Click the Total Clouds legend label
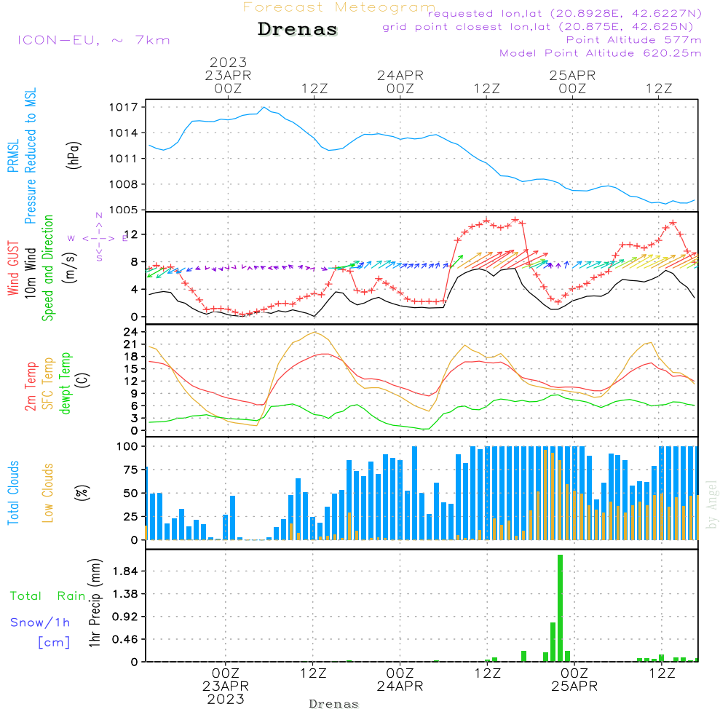Viewport: 728px width, 728px height. (13, 492)
